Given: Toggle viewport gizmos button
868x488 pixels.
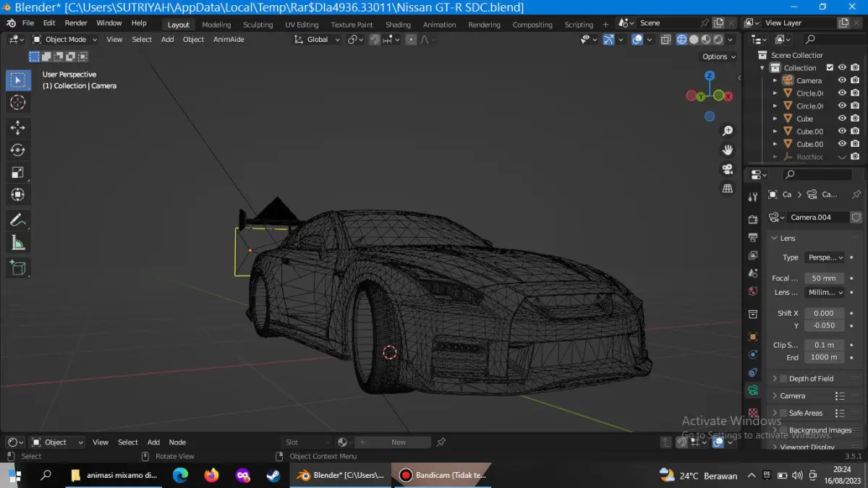Looking at the screenshot, I should coord(608,40).
